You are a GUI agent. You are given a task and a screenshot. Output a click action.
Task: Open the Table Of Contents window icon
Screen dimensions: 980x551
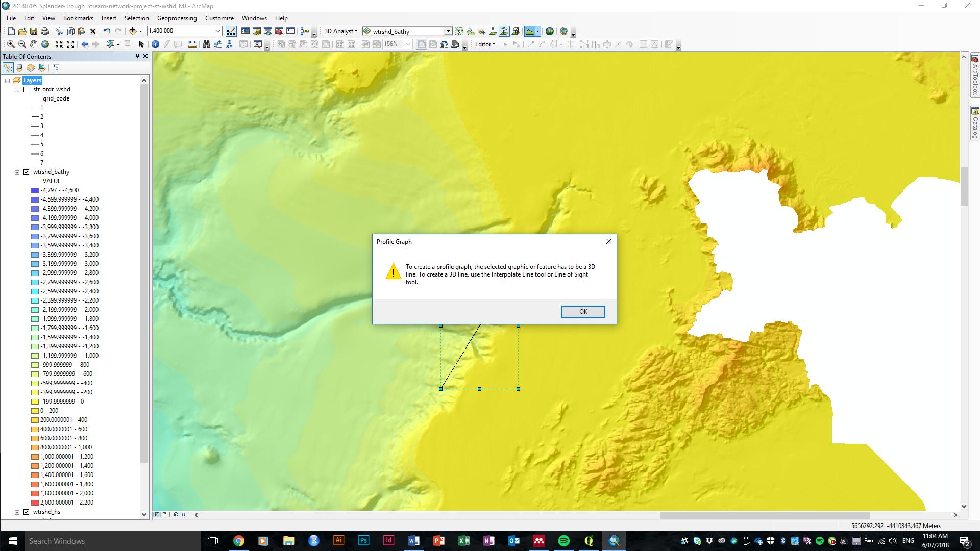click(246, 31)
